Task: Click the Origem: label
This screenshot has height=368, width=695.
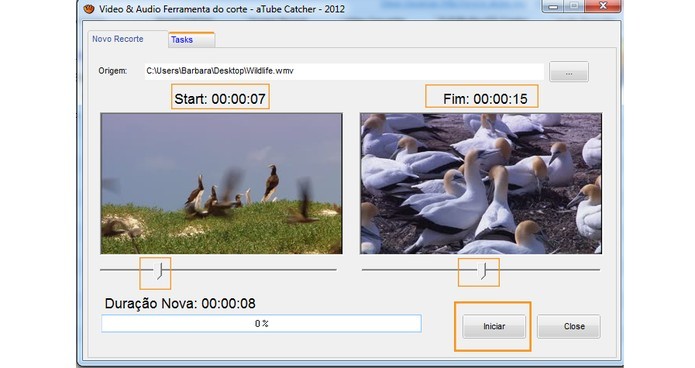Action: click(113, 71)
